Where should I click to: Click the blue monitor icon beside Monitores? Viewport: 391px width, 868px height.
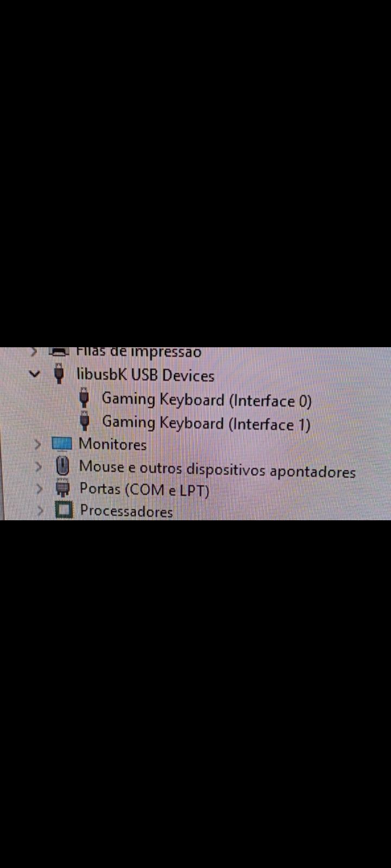click(62, 444)
